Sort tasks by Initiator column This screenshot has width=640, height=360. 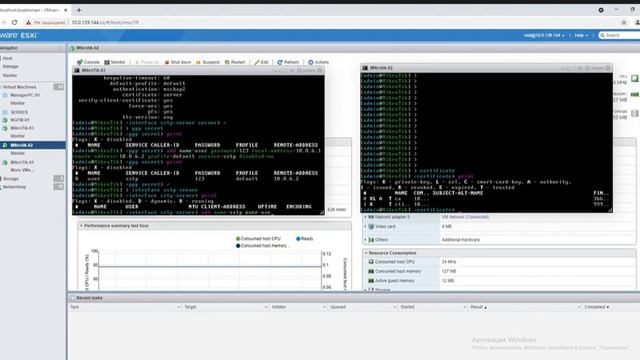pos(279,307)
